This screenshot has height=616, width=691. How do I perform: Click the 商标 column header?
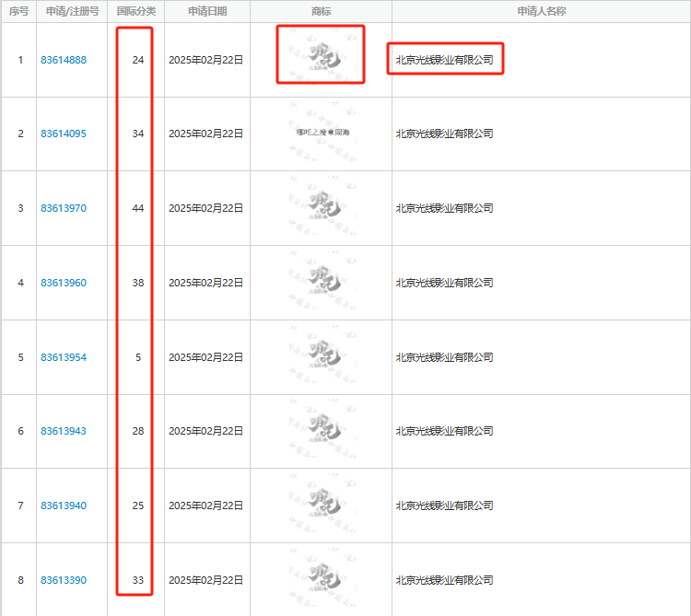[x=322, y=11]
